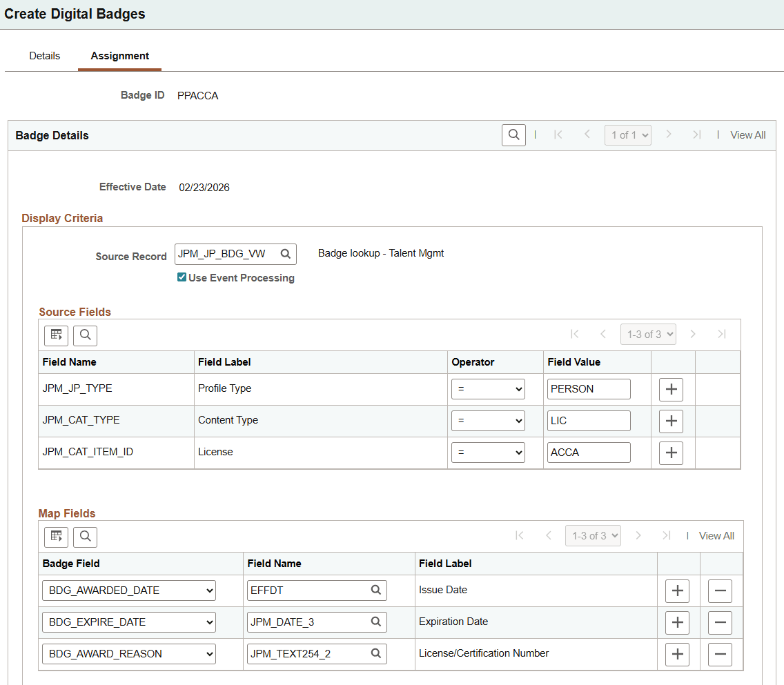Open the BDG_AWARD_REASON badge field dropdown
Screen dimensions: 784x685
pos(129,654)
